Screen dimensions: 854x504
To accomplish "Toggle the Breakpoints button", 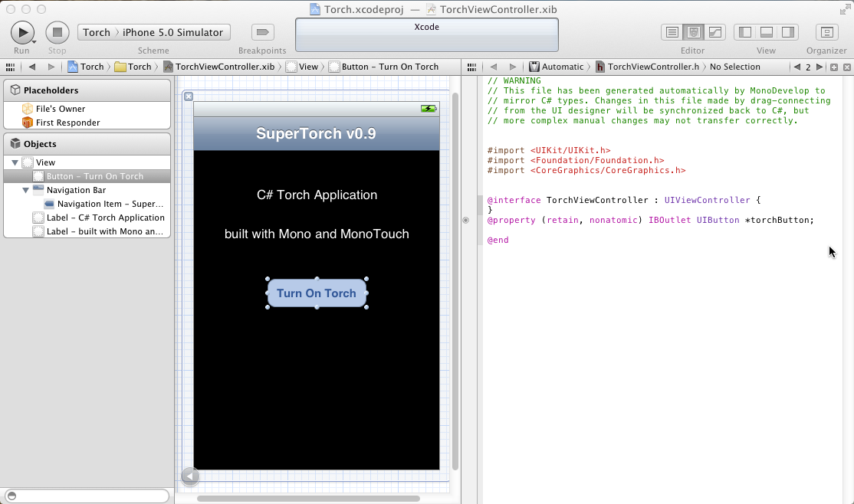I will pyautogui.click(x=263, y=32).
